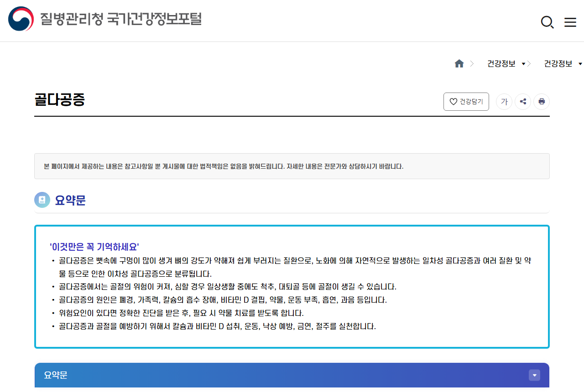Click bullet about 척추, 대퇴골 골절
This screenshot has height=392, width=584.
(x=228, y=287)
